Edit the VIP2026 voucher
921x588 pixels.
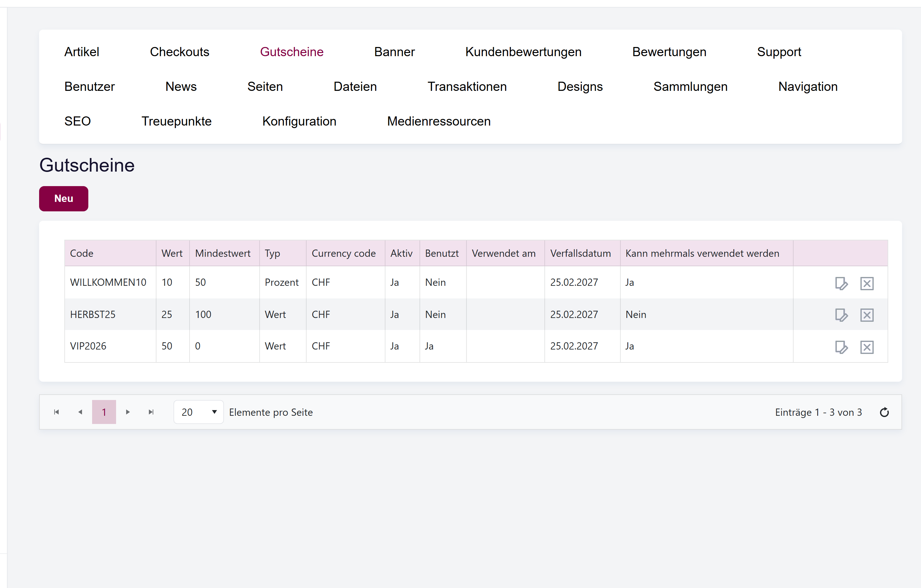841,347
